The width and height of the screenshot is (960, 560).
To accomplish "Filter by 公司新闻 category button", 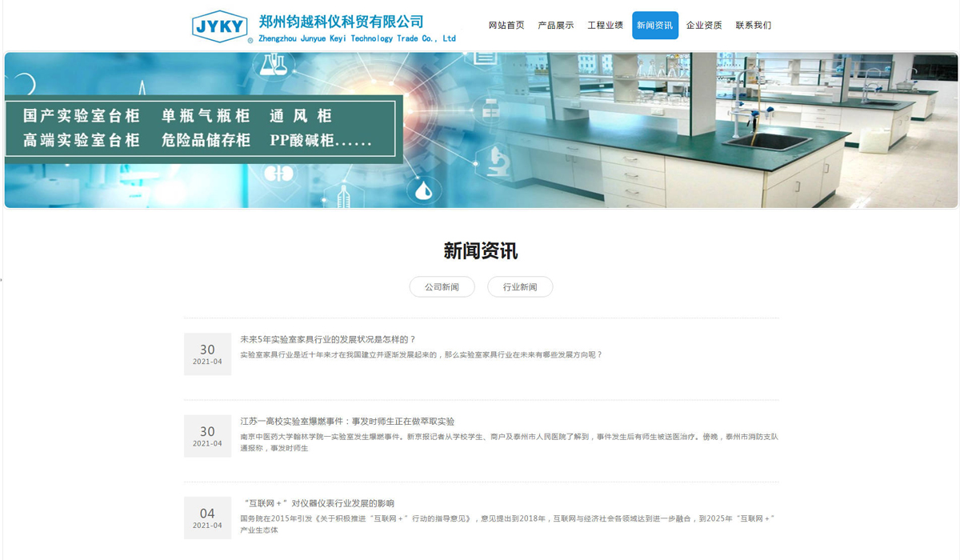I will pyautogui.click(x=442, y=287).
